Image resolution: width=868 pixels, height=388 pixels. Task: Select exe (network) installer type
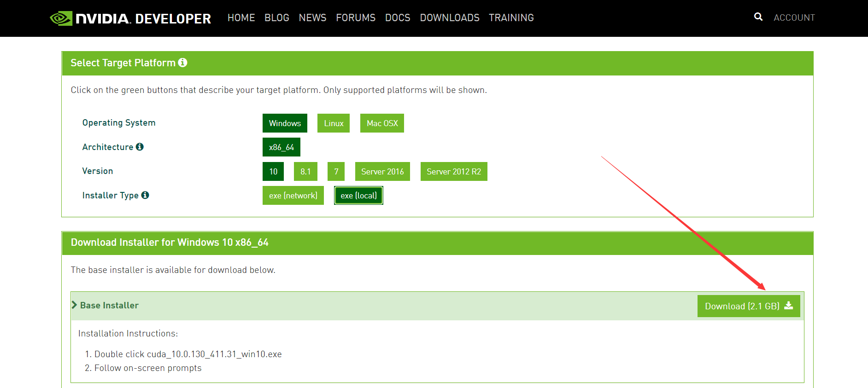tap(293, 196)
